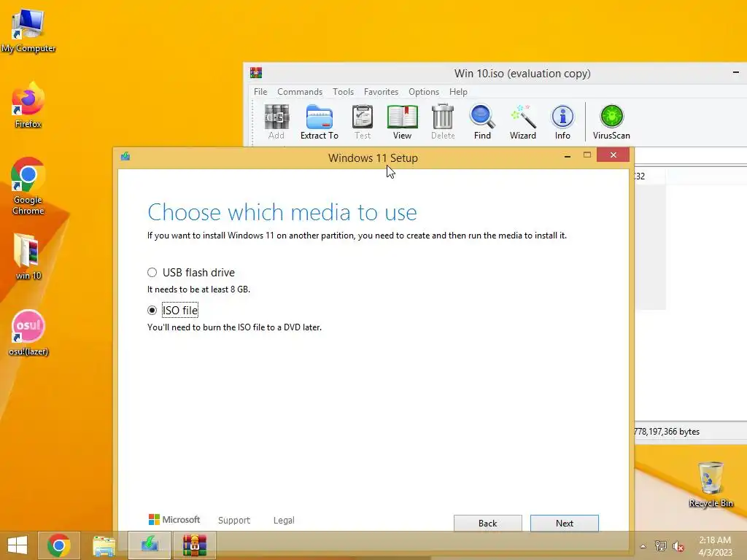Open the Legal link
This screenshot has height=560, width=747.
coord(284,520)
